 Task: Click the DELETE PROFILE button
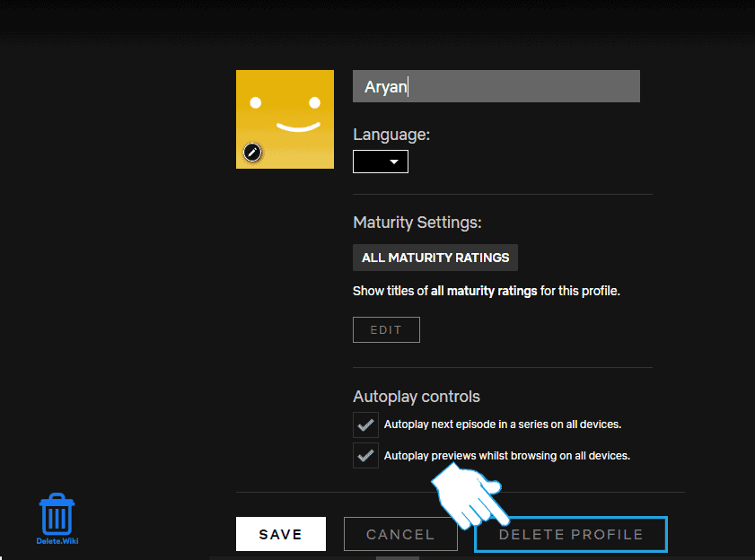point(570,534)
